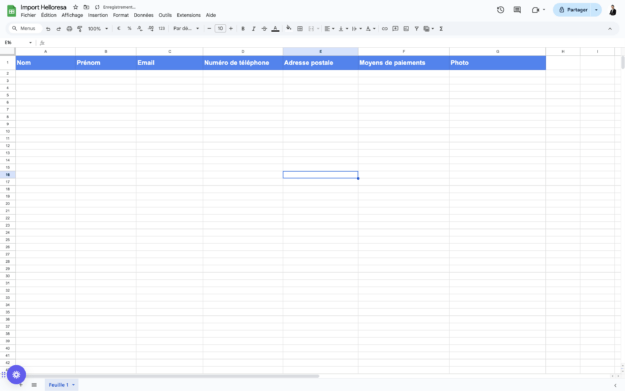The height and width of the screenshot is (391, 625).
Task: Click the functions sigma icon
Action: (x=441, y=29)
